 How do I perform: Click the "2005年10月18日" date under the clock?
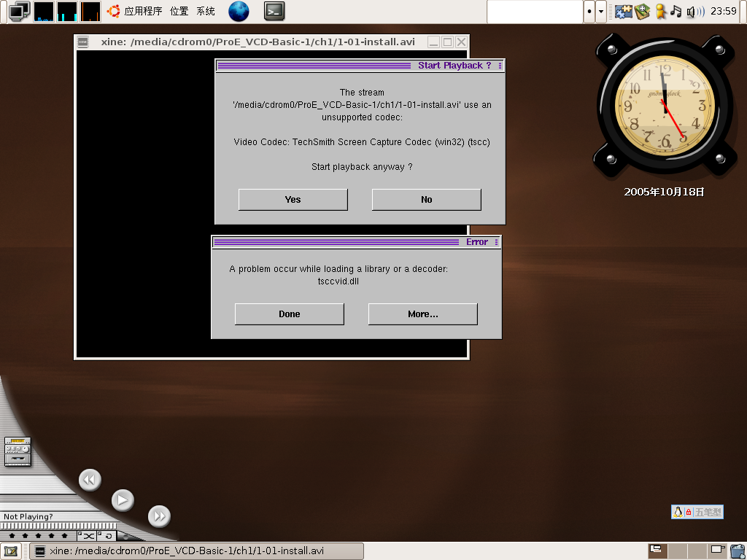[664, 192]
